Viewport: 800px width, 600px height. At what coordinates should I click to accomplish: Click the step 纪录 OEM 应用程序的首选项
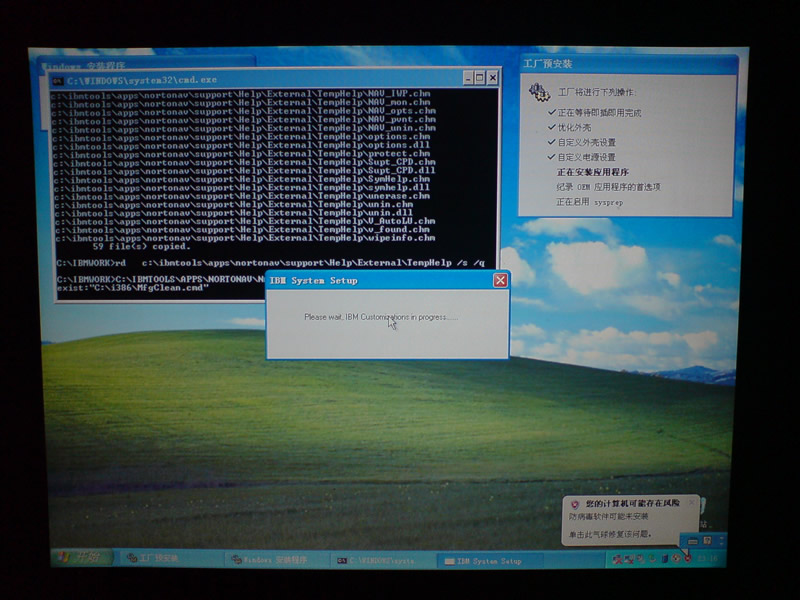[x=609, y=187]
